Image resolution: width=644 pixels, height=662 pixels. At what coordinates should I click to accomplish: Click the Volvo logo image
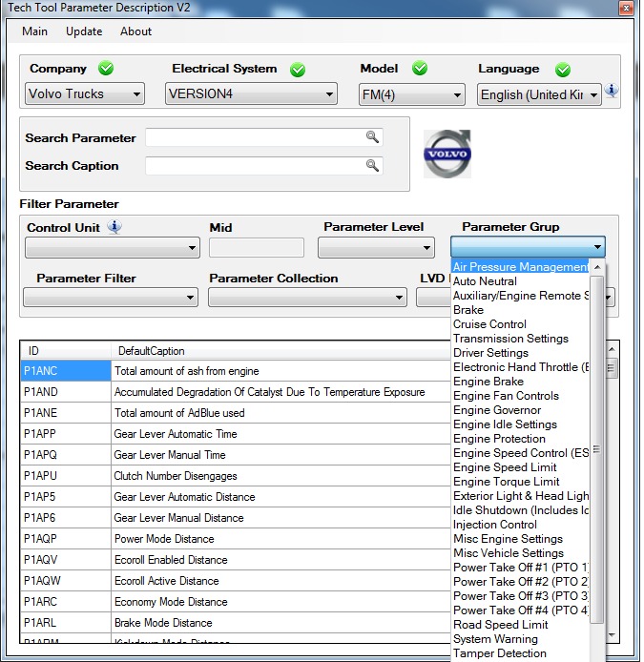pyautogui.click(x=447, y=154)
